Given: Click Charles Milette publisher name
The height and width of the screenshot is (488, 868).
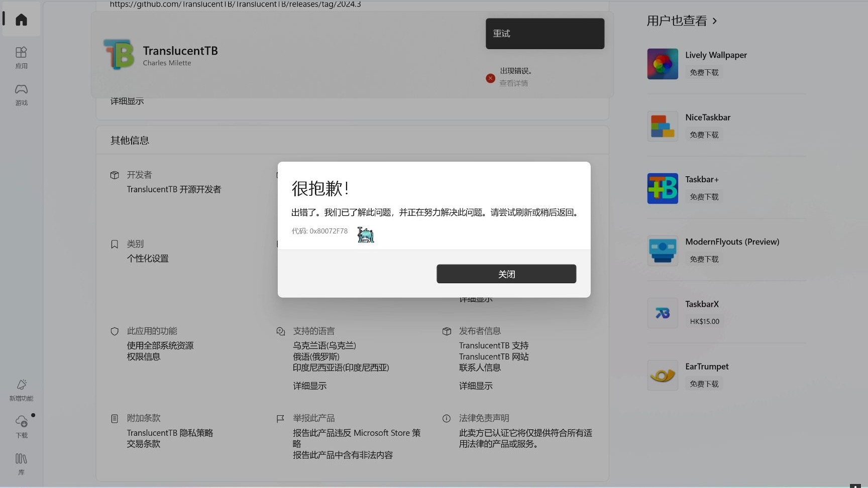Looking at the screenshot, I should (167, 63).
